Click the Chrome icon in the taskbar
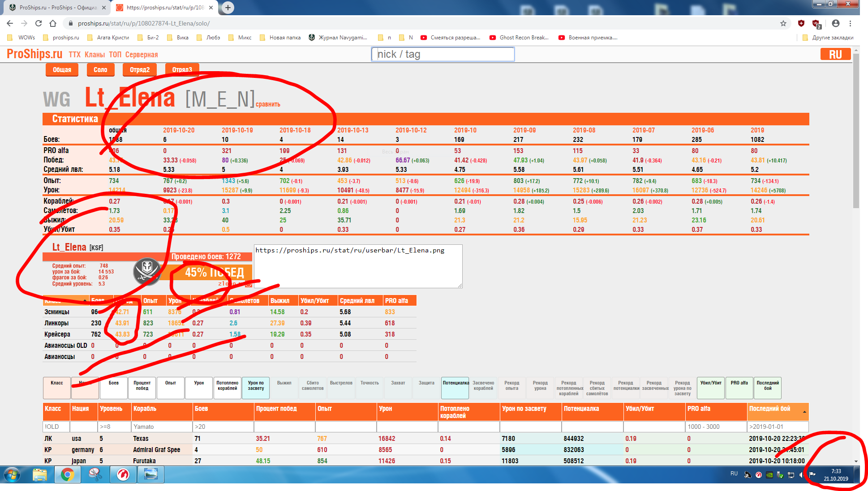 tap(68, 474)
